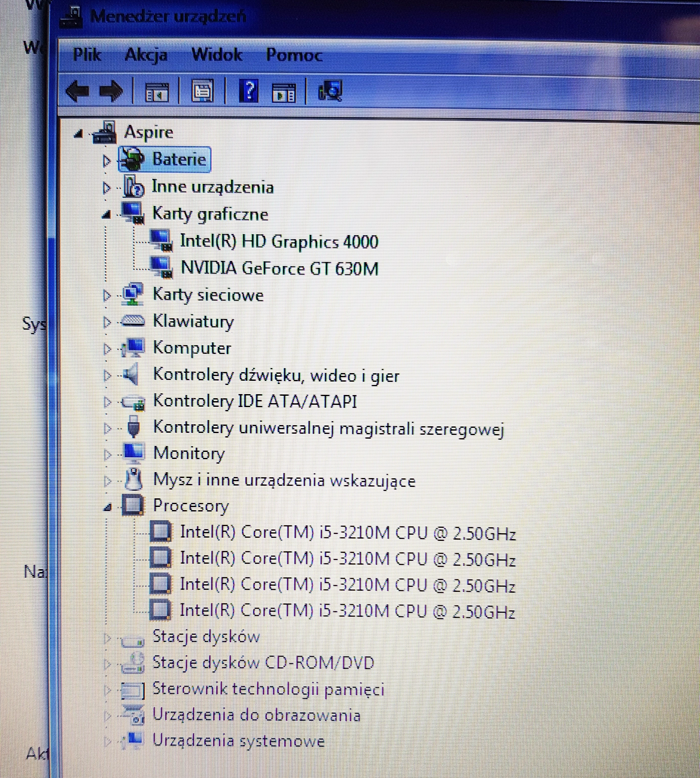Click the Back arrow toolbar icon
The image size is (700, 778).
tap(78, 91)
